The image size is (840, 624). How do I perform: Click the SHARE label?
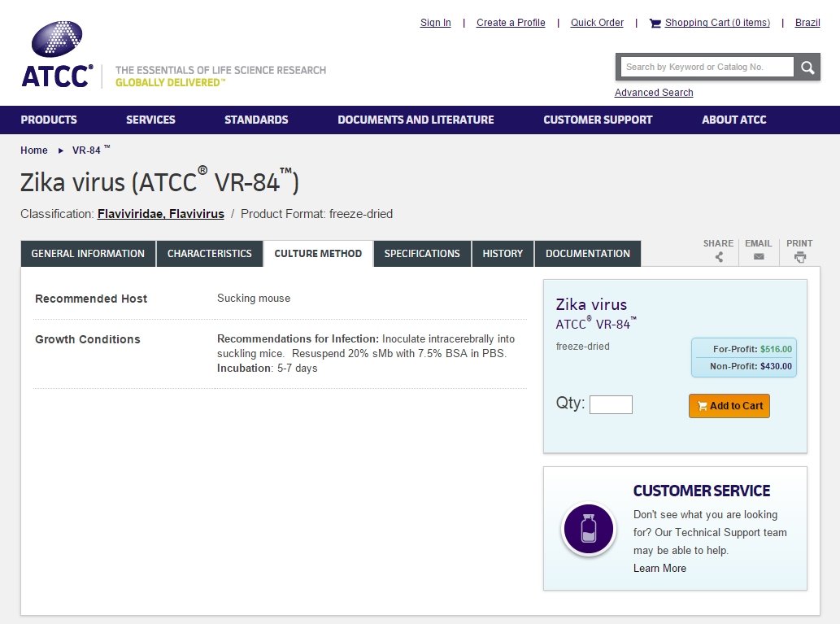coord(718,243)
